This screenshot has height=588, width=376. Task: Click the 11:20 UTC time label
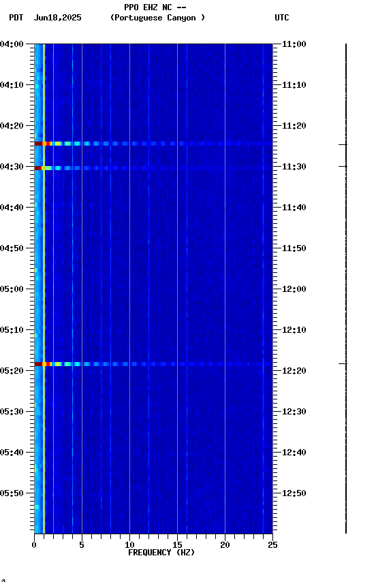[294, 126]
